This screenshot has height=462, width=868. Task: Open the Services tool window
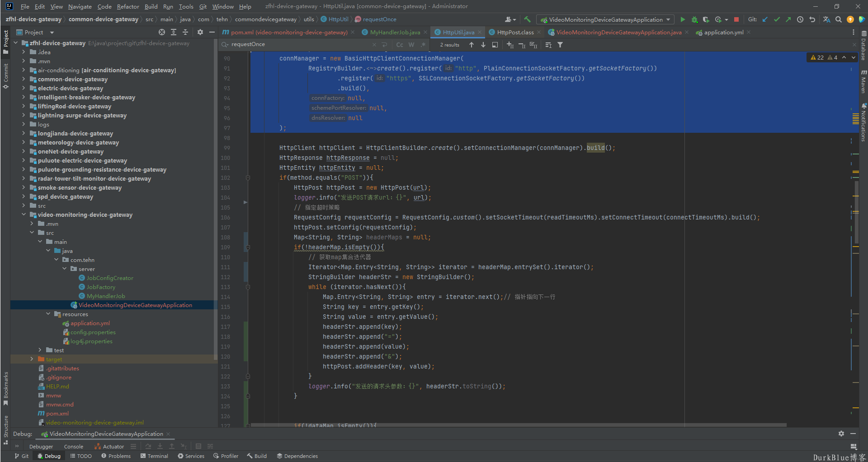coord(191,456)
